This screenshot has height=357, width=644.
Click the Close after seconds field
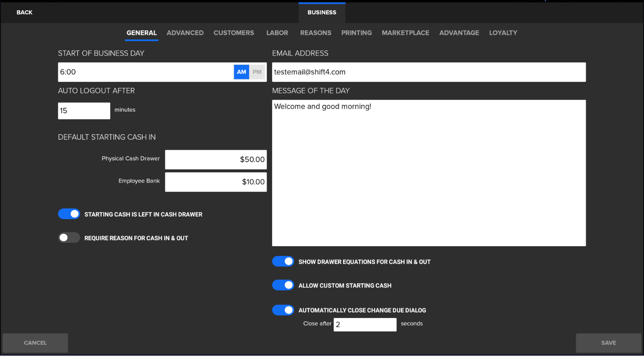point(365,325)
